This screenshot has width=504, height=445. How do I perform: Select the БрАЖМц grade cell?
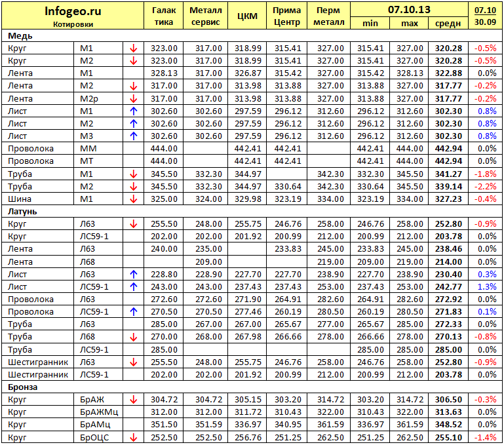[99, 412]
